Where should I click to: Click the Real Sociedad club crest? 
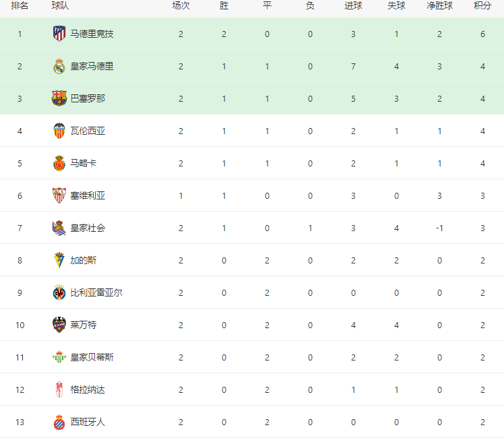59,228
